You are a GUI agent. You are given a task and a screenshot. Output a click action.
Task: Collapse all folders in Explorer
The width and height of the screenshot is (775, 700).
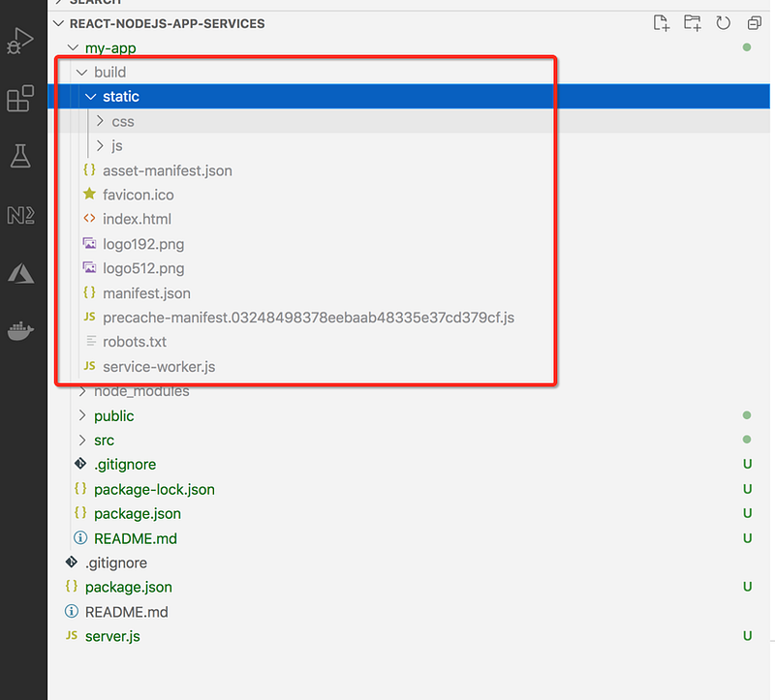[x=755, y=23]
